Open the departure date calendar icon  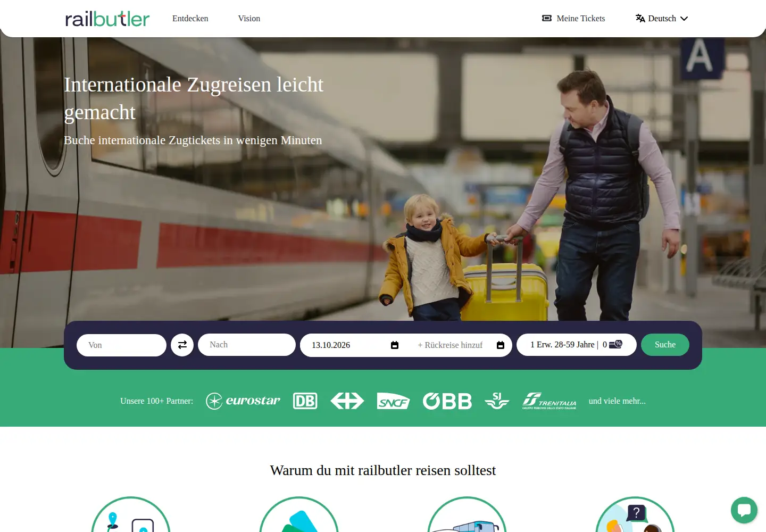[395, 345]
